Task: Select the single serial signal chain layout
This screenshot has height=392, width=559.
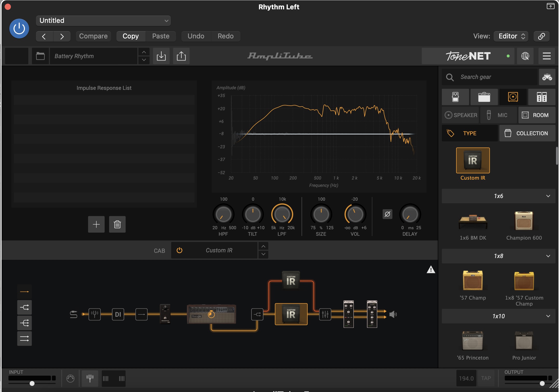Action: tap(24, 292)
